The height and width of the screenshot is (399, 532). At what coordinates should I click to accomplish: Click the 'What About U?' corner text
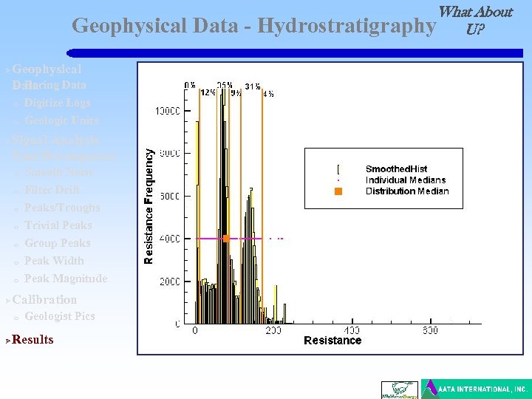tap(476, 21)
